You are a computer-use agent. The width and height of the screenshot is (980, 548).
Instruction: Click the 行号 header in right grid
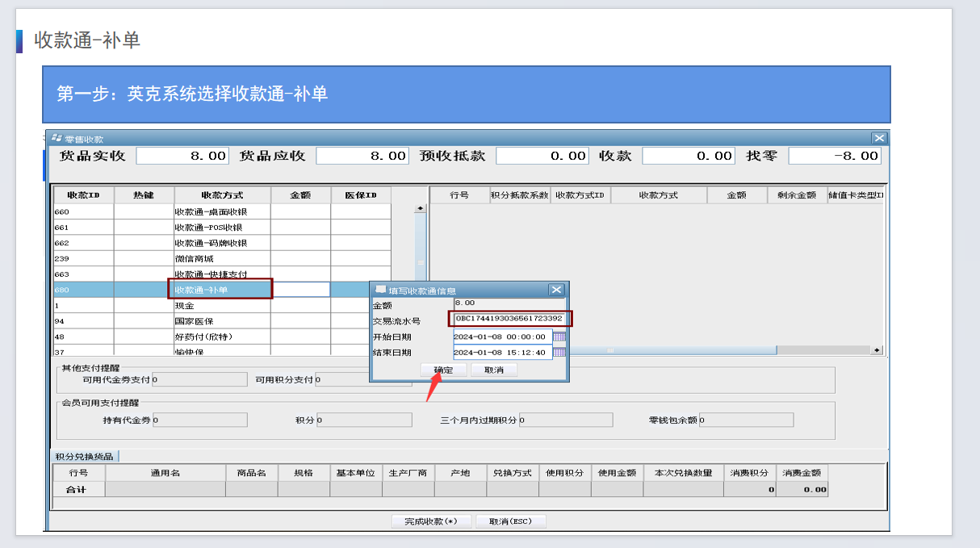(x=460, y=195)
